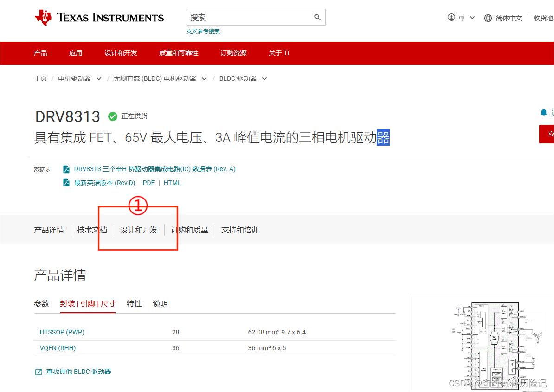Screen dimensions: 554x392
Task: Expand the BLDC 驱动器 breadcrumb chevron
Action: click(x=264, y=79)
